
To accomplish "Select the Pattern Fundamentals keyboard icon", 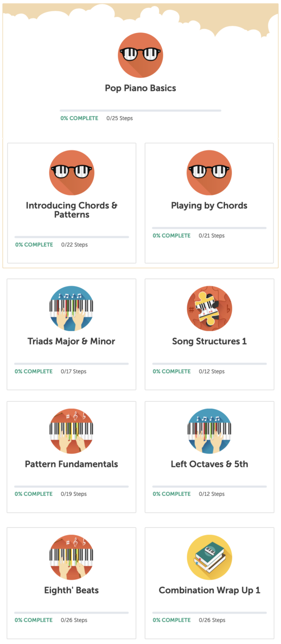I will click(x=71, y=431).
